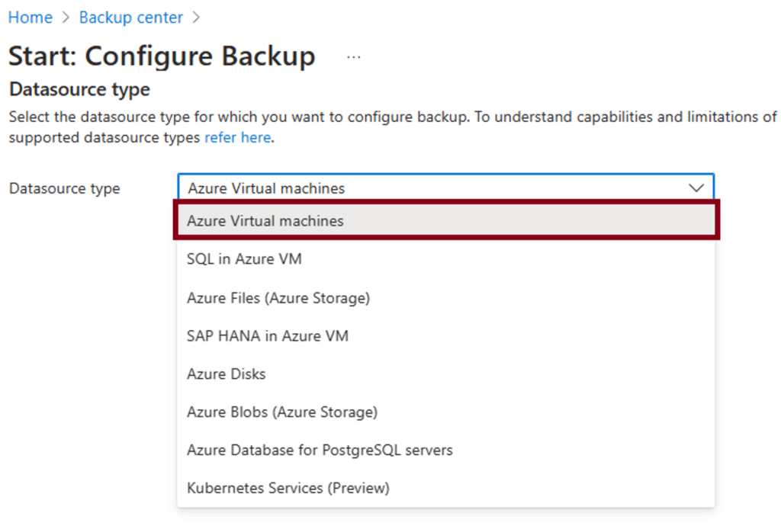This screenshot has width=781, height=532.
Task: Navigate to Backup center breadcrumb
Action: (x=131, y=18)
